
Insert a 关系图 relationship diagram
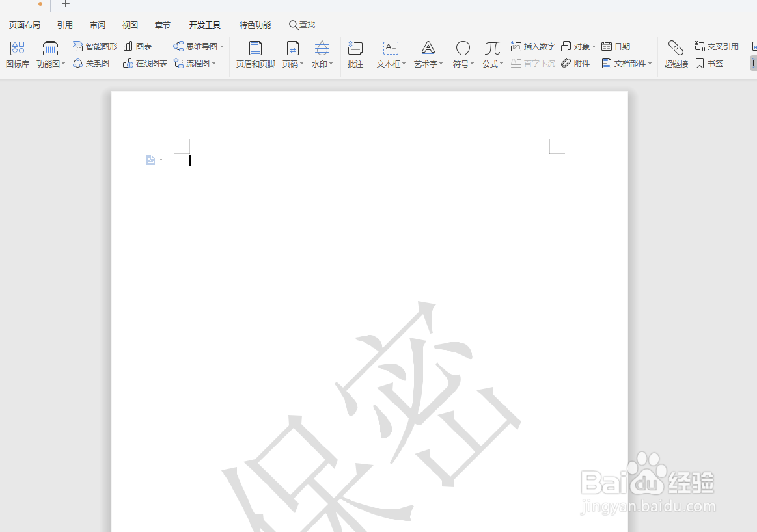tap(90, 63)
